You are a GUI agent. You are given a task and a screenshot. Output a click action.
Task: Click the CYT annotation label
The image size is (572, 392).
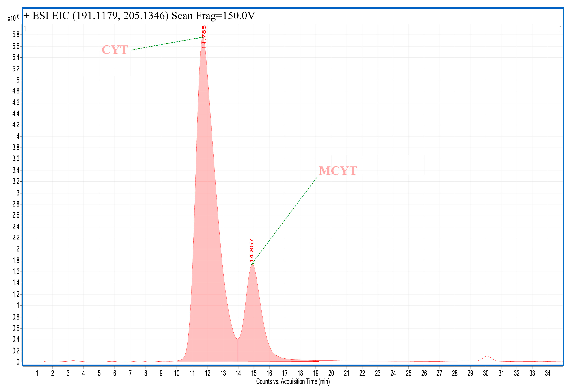(115, 50)
